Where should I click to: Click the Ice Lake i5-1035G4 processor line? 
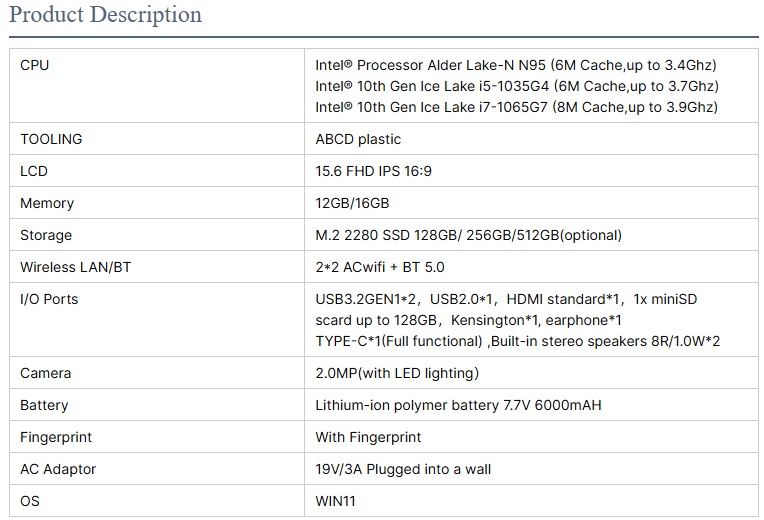(517, 86)
